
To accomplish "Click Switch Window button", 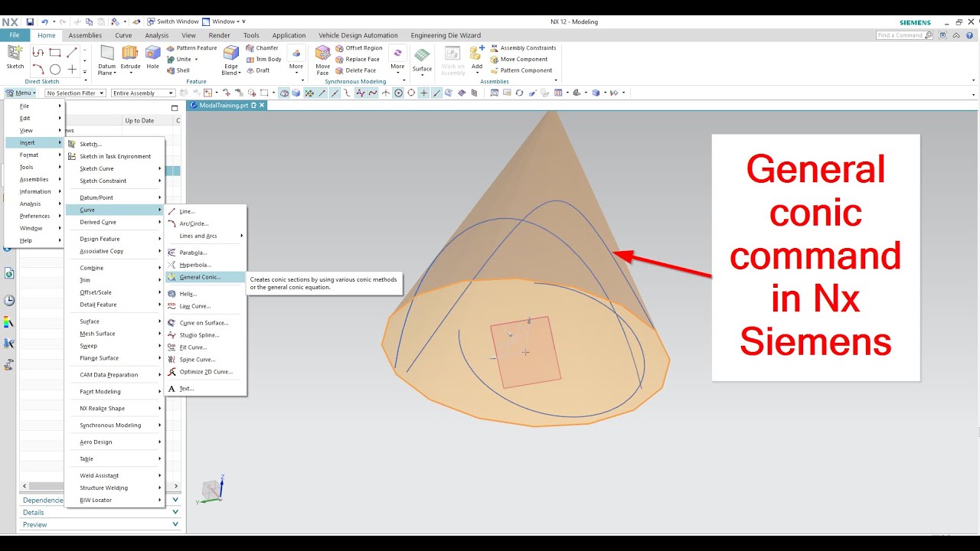I will (x=172, y=21).
